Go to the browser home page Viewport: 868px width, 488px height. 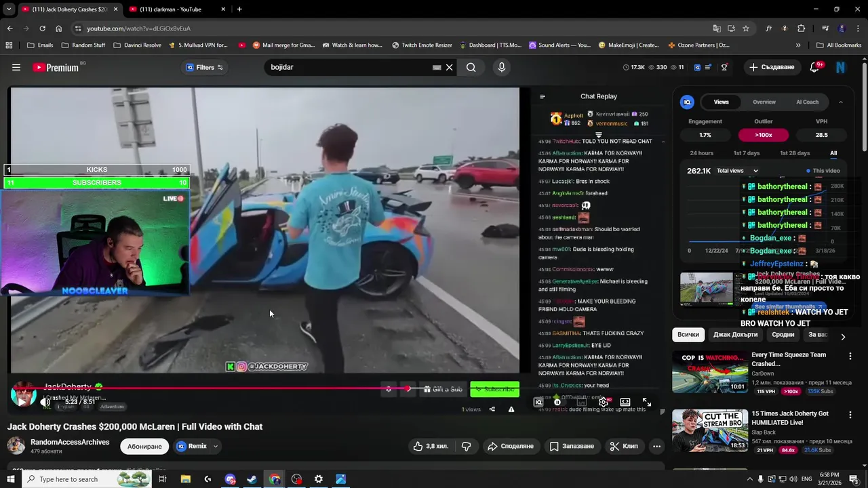(58, 28)
